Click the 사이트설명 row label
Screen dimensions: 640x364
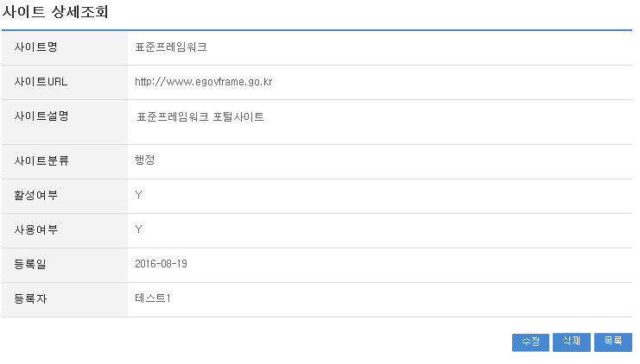[x=41, y=116]
